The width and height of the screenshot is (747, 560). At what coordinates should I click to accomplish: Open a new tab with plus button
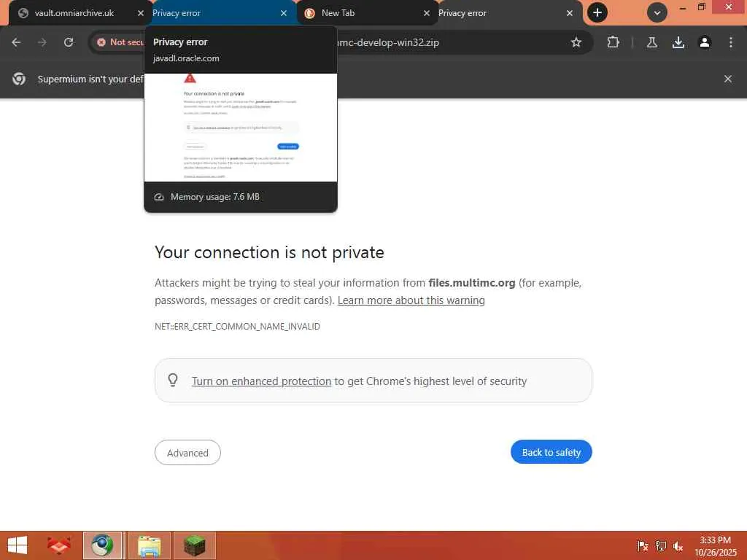(597, 13)
